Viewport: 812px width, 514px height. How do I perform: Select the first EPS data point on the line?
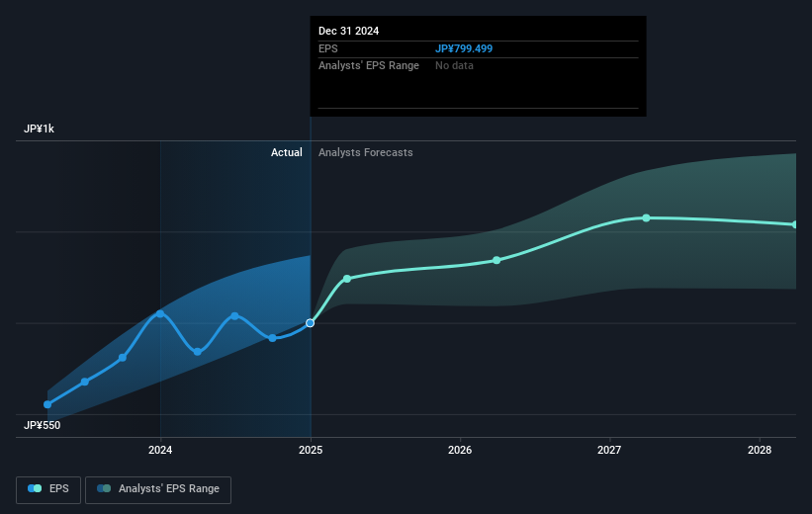[x=47, y=404]
